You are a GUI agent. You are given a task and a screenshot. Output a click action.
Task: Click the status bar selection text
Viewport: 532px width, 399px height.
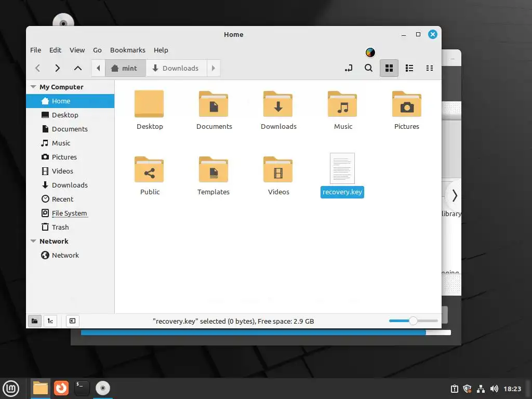coord(233,321)
